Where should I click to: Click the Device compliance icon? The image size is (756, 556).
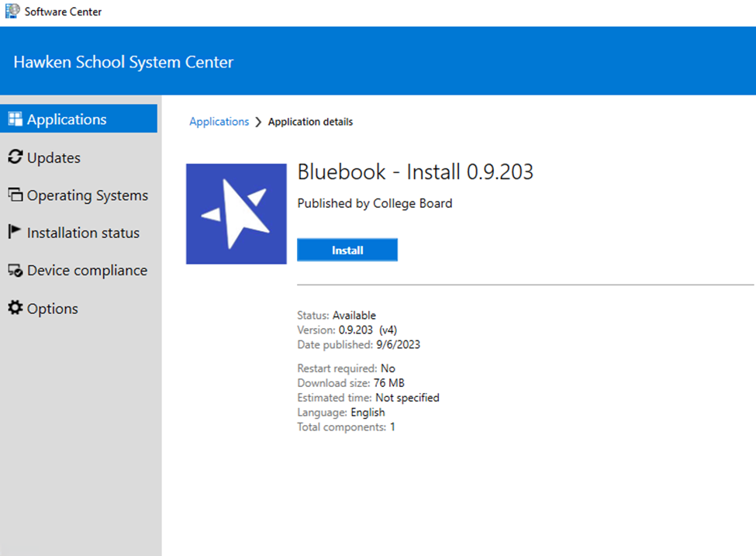pyautogui.click(x=15, y=271)
